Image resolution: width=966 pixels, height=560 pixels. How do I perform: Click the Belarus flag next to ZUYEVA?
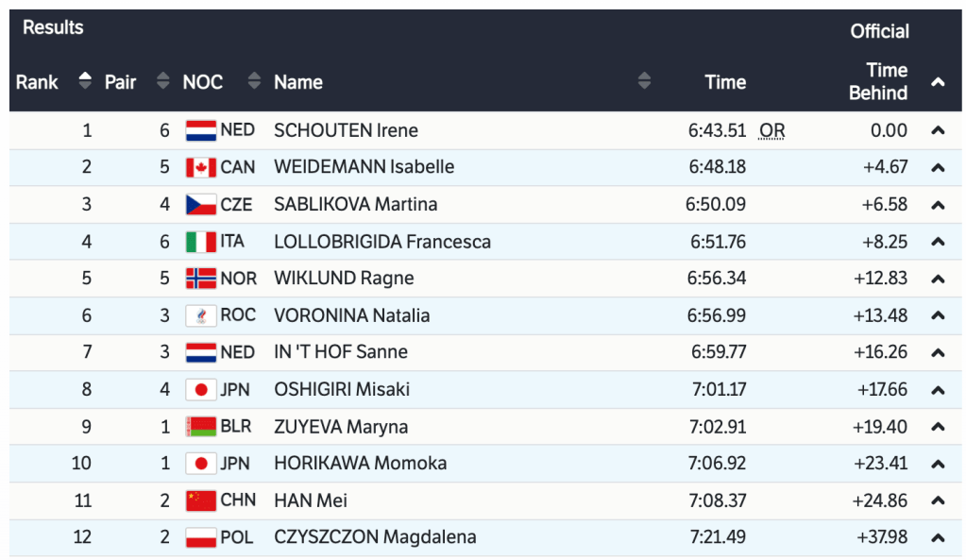point(201,427)
